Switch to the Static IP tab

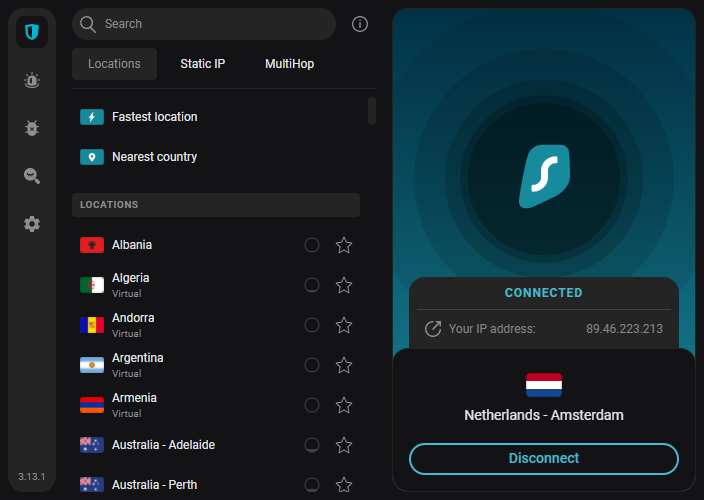coord(202,64)
